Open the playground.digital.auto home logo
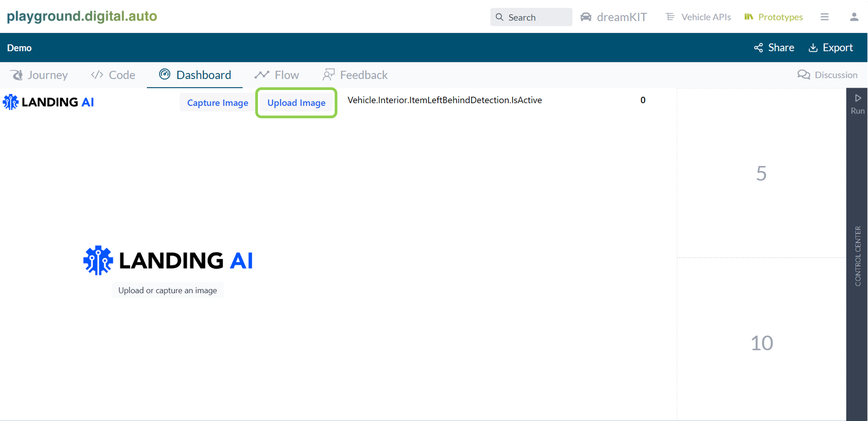The width and height of the screenshot is (868, 421). click(x=82, y=16)
